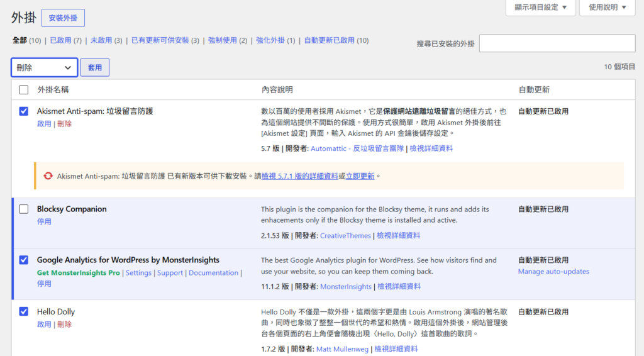Filter plugins by 強化外掛

pos(270,40)
